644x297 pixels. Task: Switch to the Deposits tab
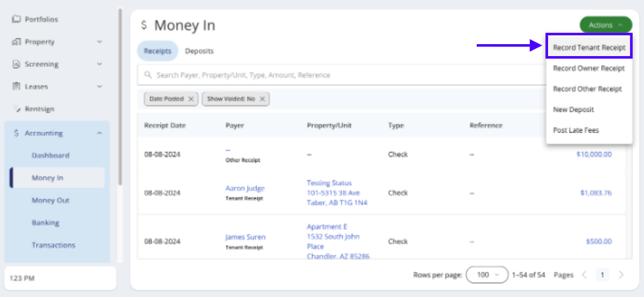tap(199, 51)
